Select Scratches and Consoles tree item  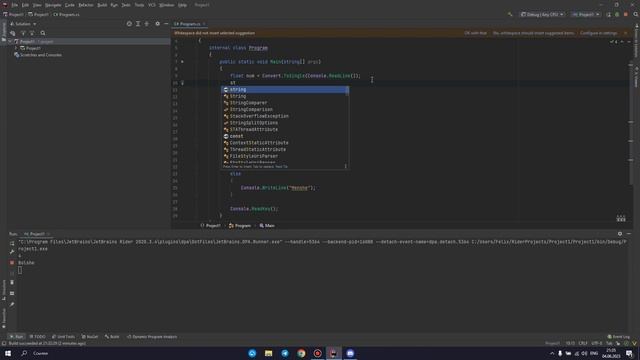(x=38, y=55)
